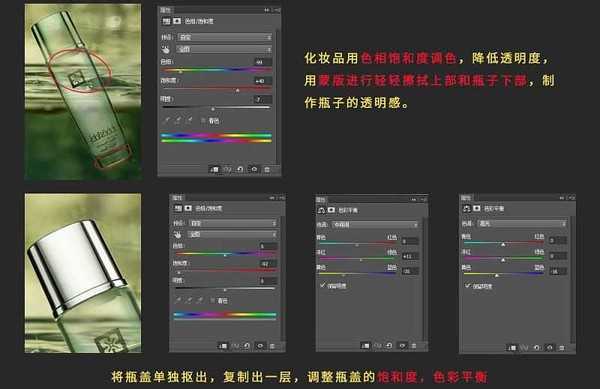
Task: Click clip-to-layer icon in upper Hue/Saturation panel
Action: [x=214, y=169]
